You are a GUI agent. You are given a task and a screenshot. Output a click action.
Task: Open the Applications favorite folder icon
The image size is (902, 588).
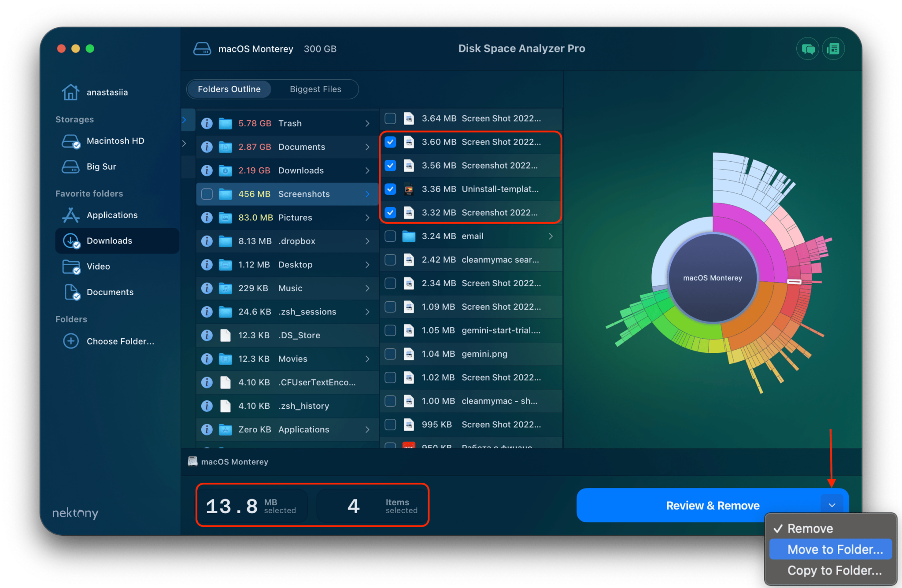(71, 215)
